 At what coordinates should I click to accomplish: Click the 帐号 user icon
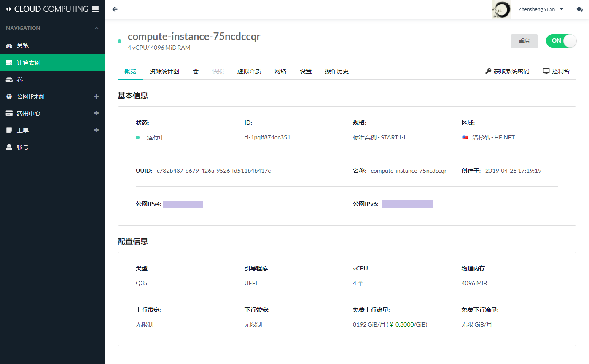[9, 147]
